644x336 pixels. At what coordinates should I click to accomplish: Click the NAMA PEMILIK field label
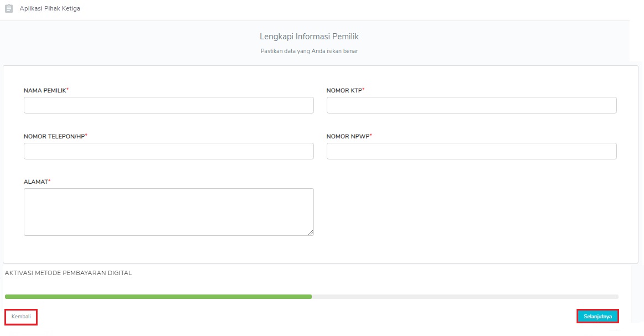[x=46, y=90]
